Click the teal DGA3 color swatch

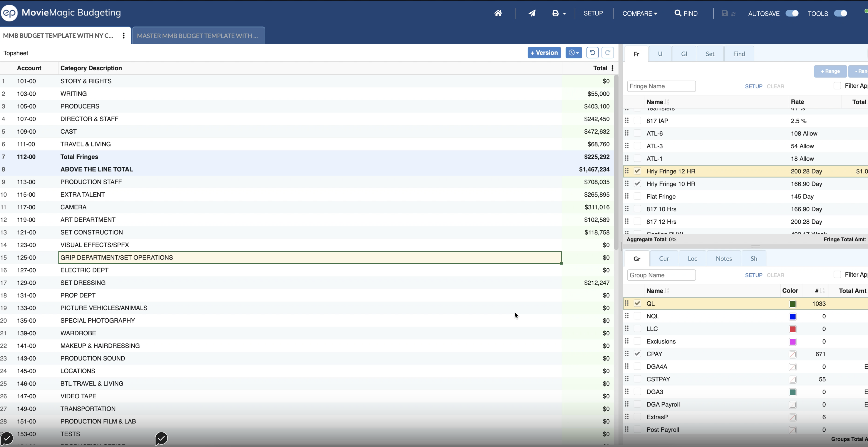pyautogui.click(x=793, y=392)
